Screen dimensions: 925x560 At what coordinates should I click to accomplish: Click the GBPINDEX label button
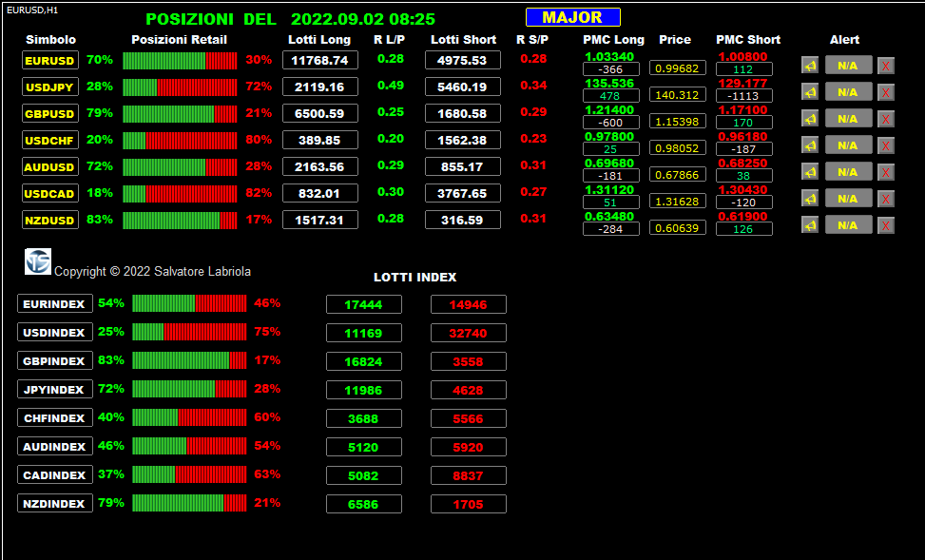point(55,360)
